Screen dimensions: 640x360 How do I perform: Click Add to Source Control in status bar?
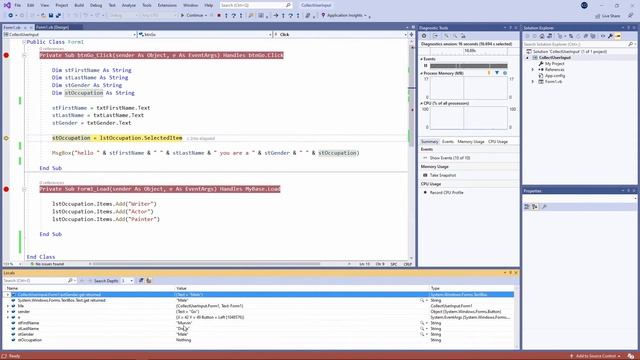[596, 356]
